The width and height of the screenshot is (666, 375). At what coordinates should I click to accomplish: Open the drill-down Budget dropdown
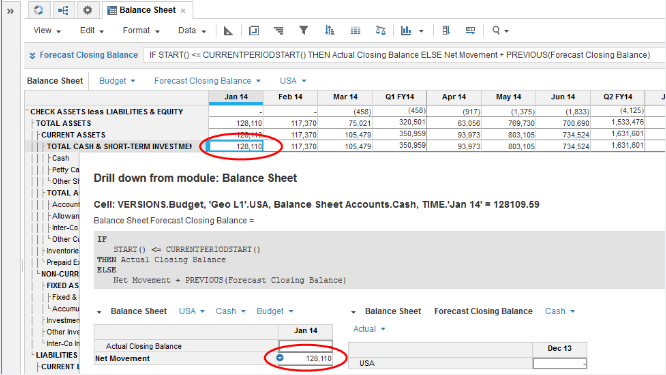[x=275, y=311]
